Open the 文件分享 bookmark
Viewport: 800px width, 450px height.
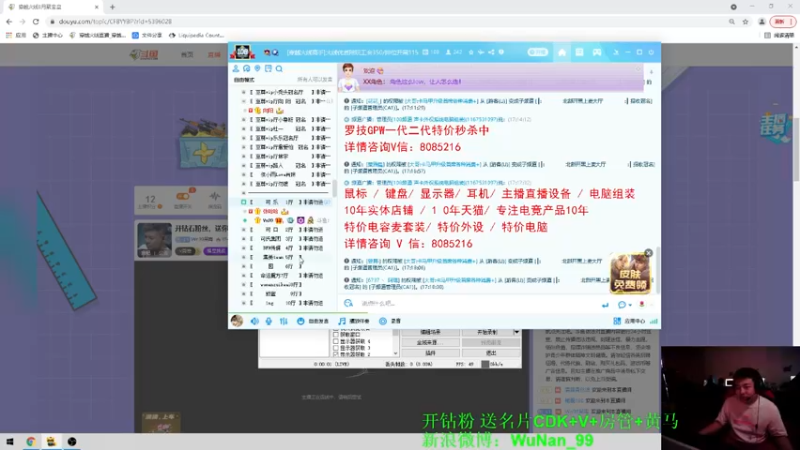pyautogui.click(x=147, y=35)
